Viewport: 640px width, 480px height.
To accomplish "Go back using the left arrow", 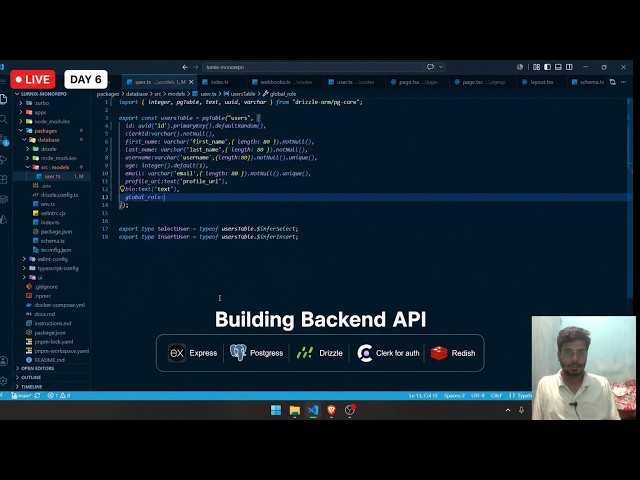I will 185,67.
